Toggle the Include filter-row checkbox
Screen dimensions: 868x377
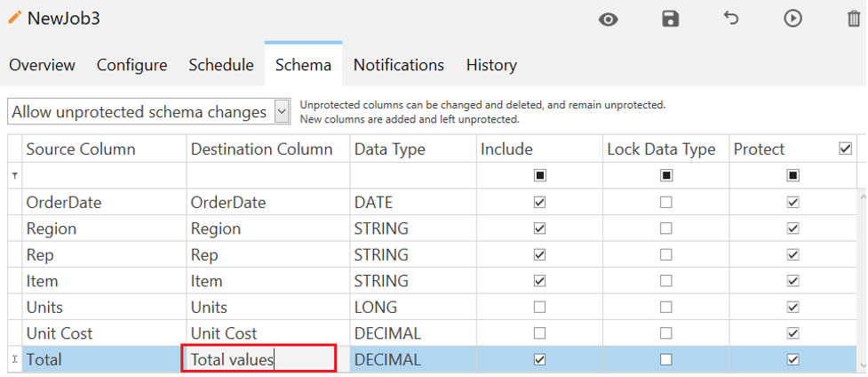pyautogui.click(x=540, y=175)
